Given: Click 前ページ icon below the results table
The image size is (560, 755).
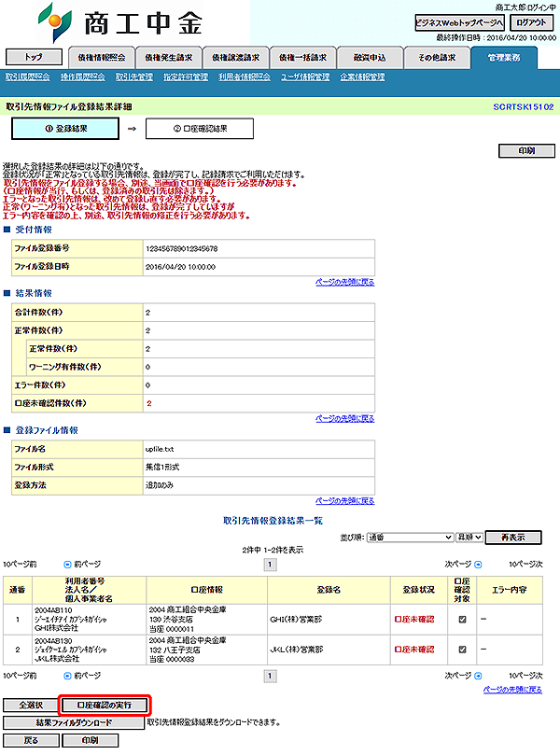Looking at the screenshot, I should 67,676.
